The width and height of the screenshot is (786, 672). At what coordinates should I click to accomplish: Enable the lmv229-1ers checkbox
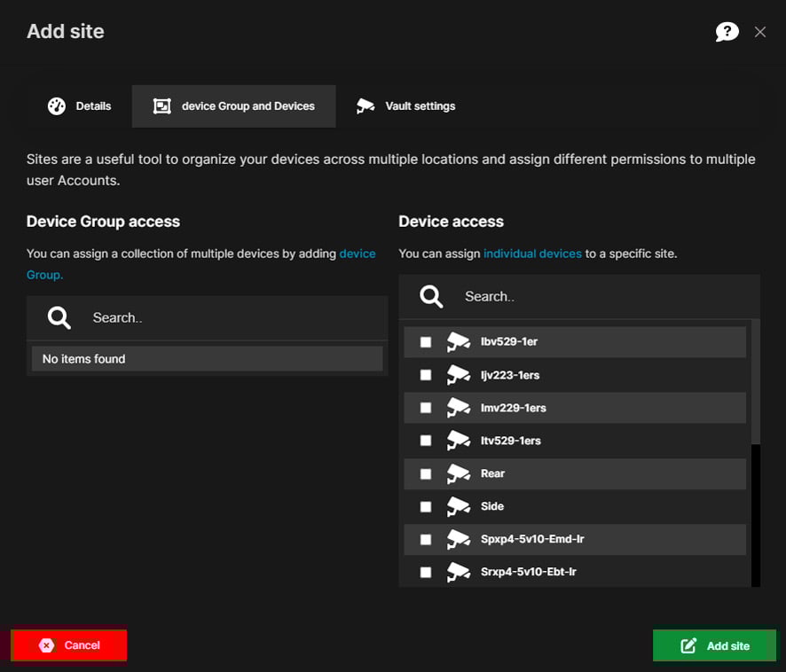pos(426,408)
